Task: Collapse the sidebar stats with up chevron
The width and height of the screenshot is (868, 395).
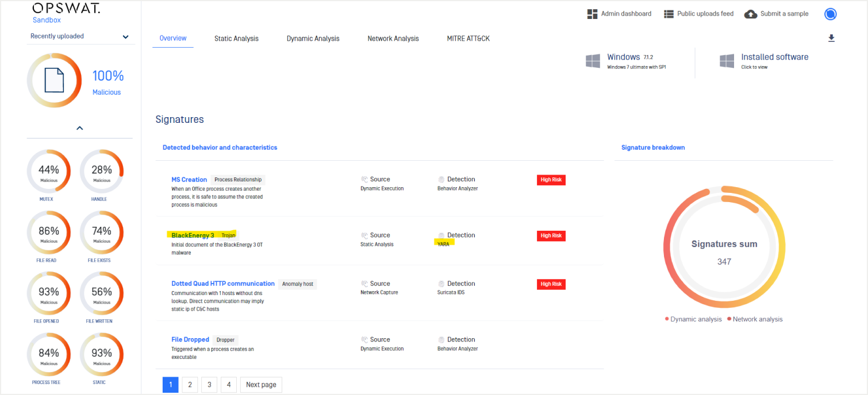Action: click(80, 128)
